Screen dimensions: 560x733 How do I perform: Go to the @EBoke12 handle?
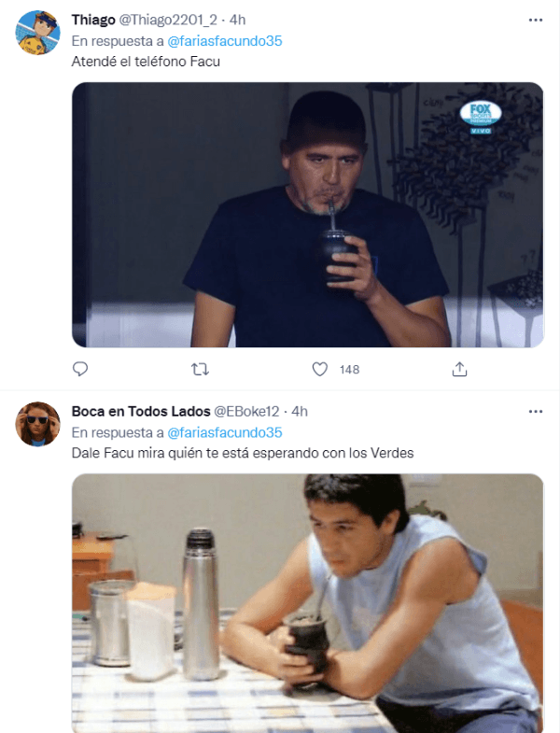[x=248, y=411]
